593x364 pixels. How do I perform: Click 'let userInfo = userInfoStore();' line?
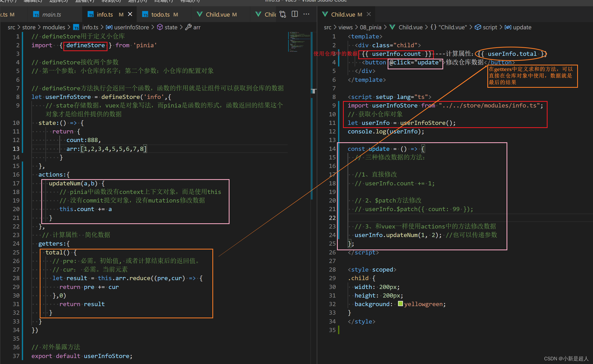[402, 123]
